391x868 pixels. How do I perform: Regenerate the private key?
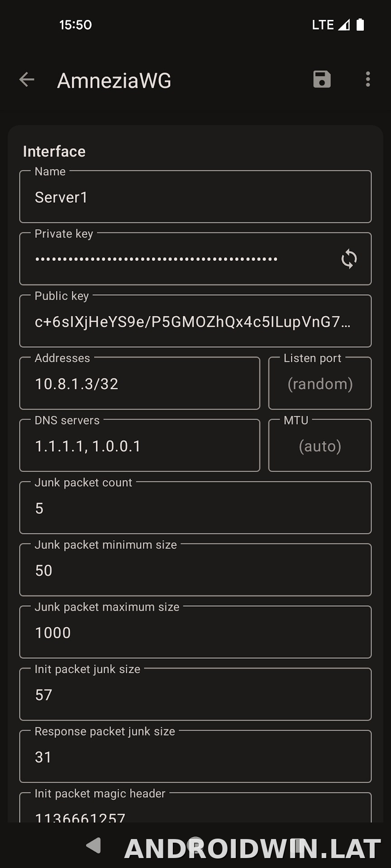pyautogui.click(x=349, y=259)
